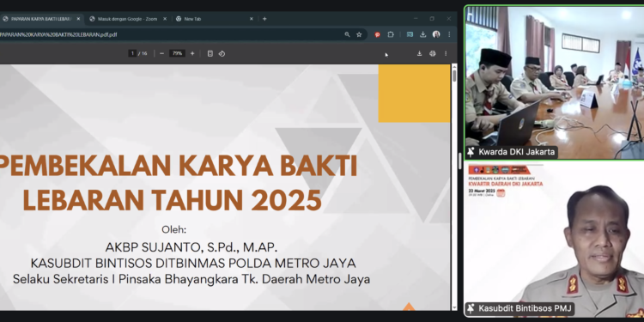
Task: Zoom out the PDF with the minus button
Action: point(161,53)
